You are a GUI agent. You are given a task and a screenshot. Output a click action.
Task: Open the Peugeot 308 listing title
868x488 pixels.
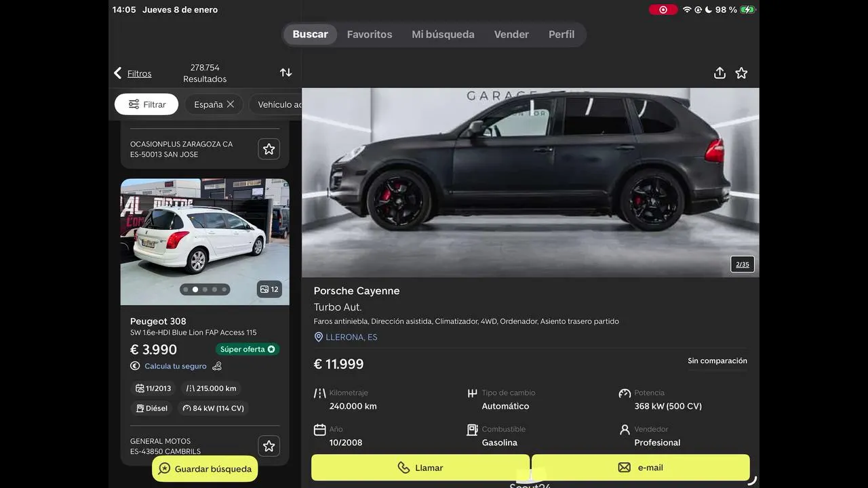click(158, 321)
